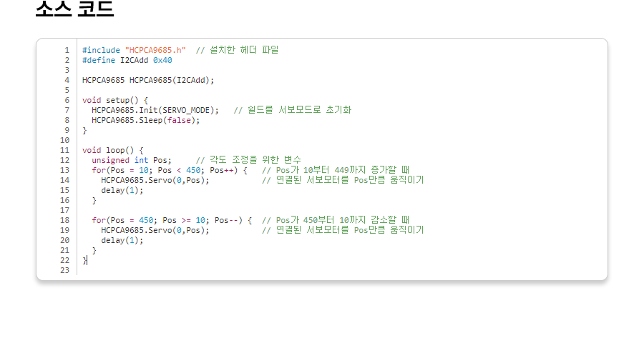Click the SERVO_MODE argument in Init call
644x353 pixels.
coord(186,110)
